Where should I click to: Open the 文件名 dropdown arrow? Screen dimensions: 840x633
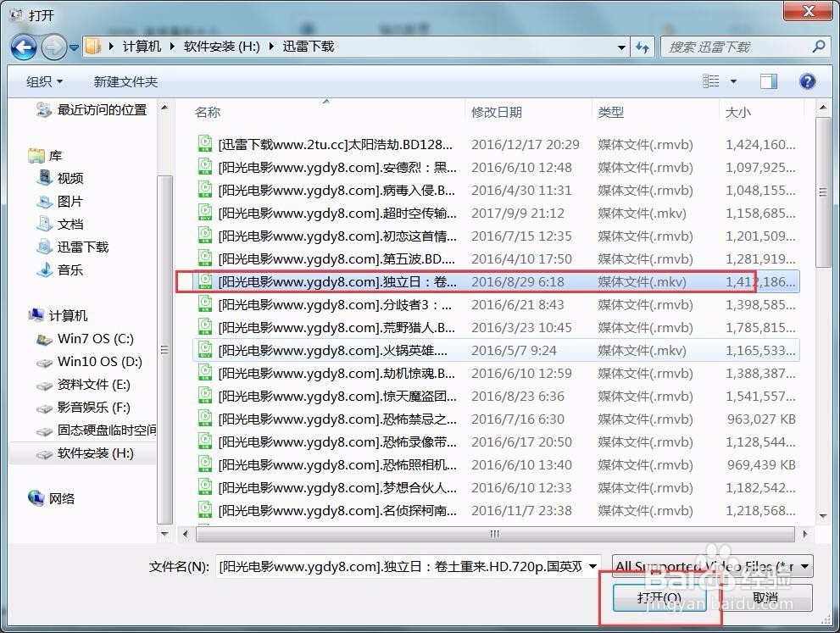pos(593,567)
